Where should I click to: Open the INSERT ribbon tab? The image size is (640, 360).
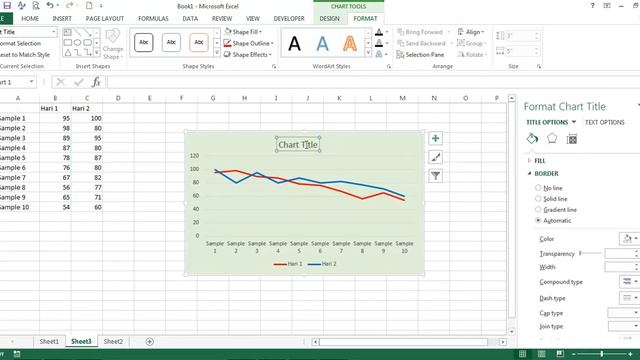[x=62, y=19]
